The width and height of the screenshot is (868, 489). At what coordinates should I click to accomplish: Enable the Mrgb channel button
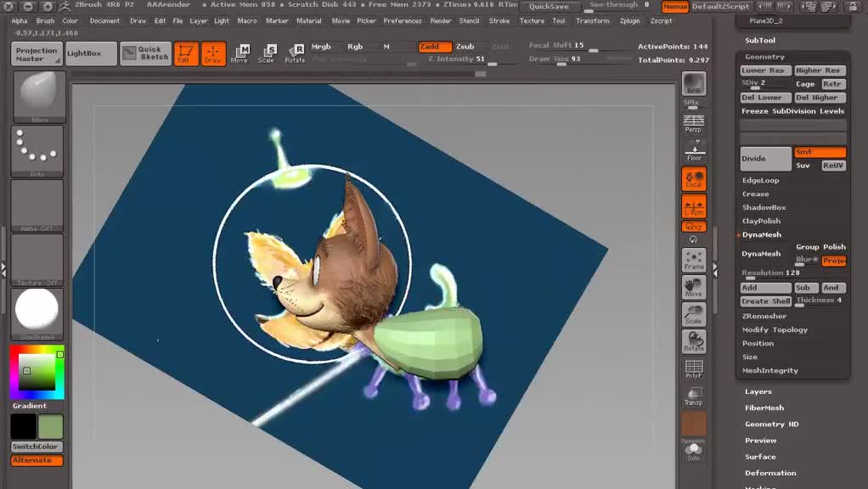pyautogui.click(x=321, y=47)
